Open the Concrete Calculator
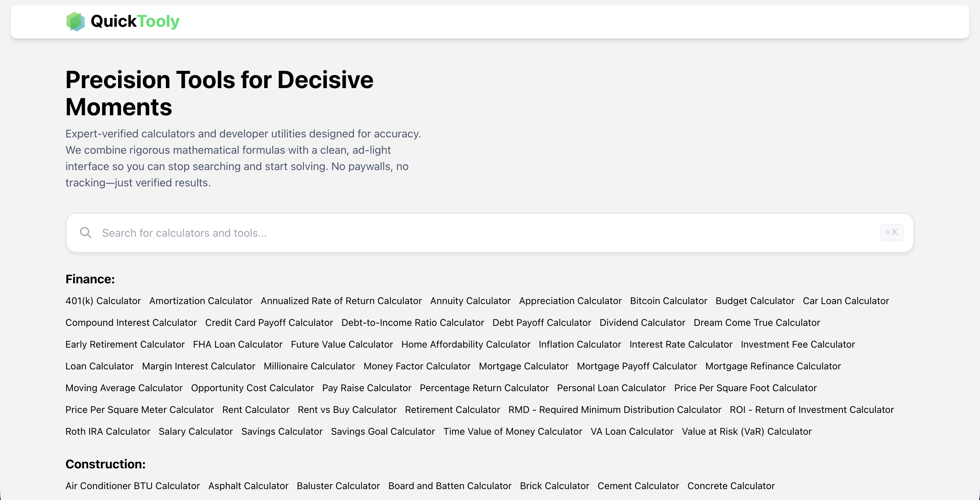Viewport: 980px width, 500px height. coord(731,486)
